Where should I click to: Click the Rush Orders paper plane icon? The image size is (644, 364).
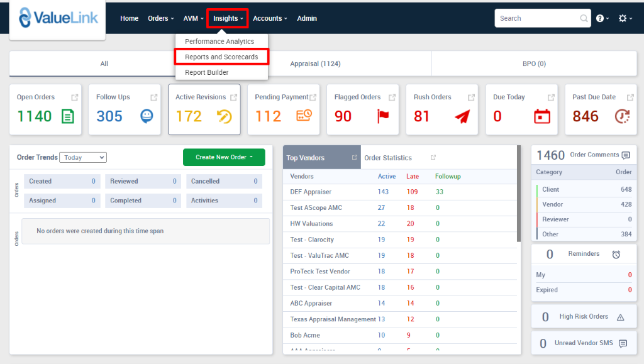point(462,116)
